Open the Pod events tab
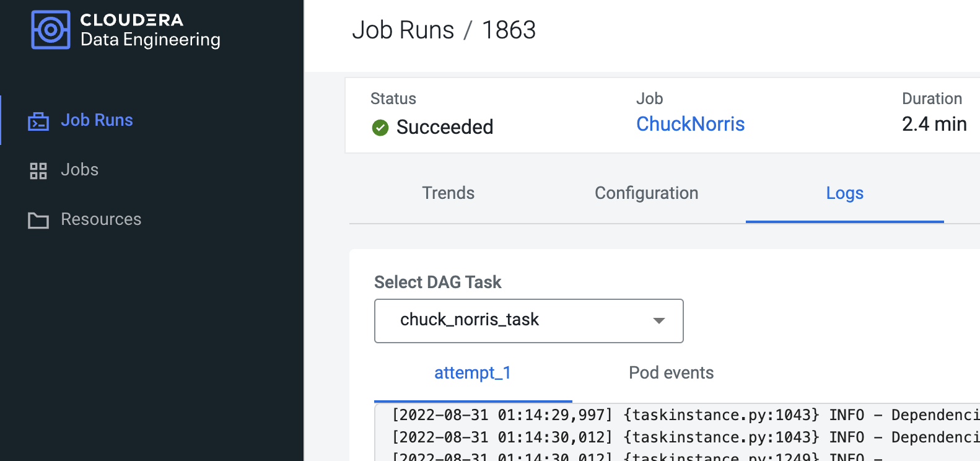980x461 pixels. 672,373
